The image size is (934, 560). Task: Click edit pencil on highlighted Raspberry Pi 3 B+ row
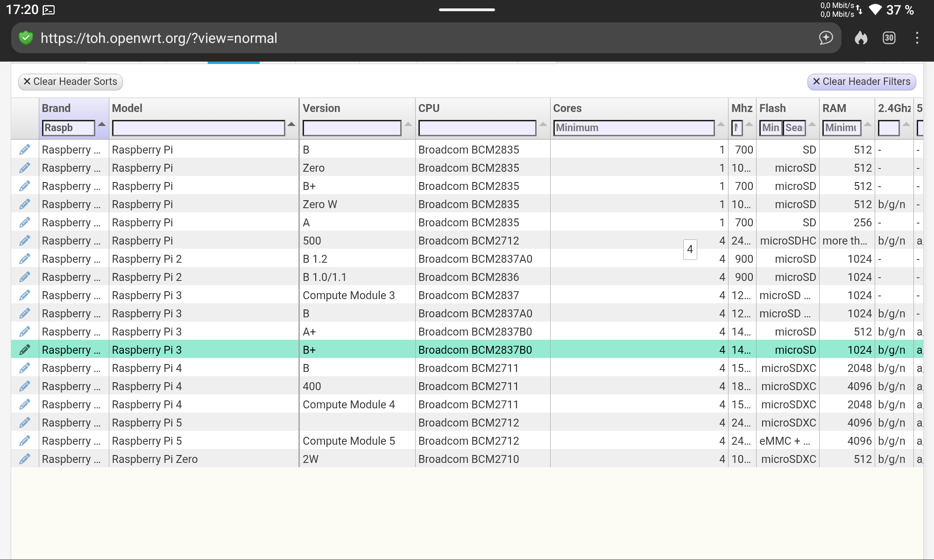(25, 350)
